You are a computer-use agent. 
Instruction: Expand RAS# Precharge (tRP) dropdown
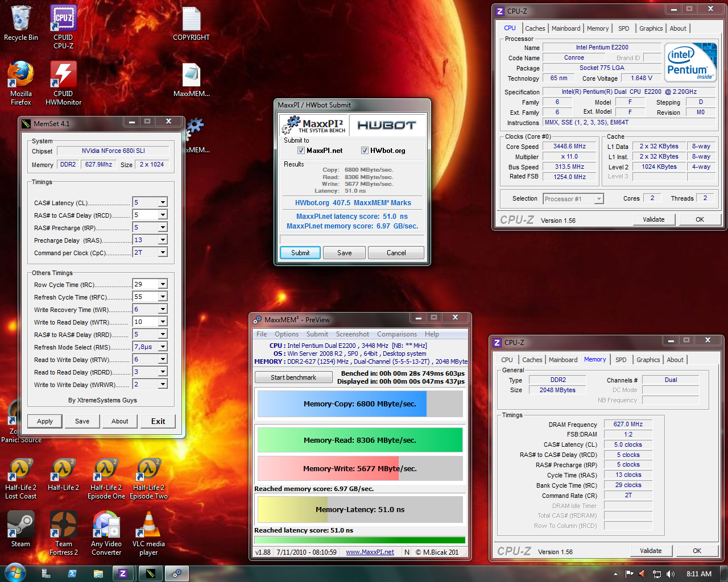[x=163, y=227]
